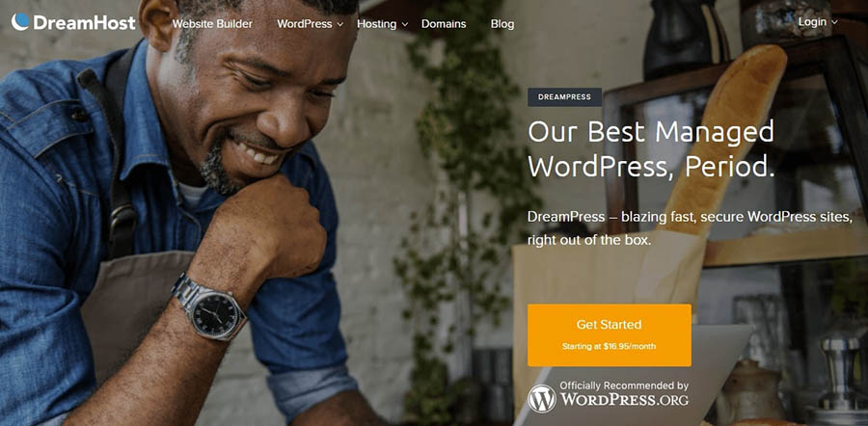The height and width of the screenshot is (426, 868).
Task: Click the DREAMPRESS badge label
Action: [x=564, y=96]
